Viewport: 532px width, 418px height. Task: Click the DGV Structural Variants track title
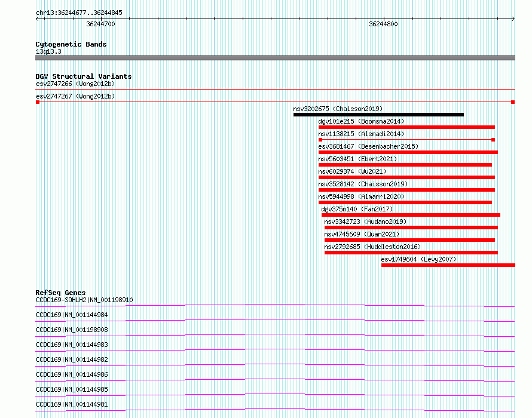[x=84, y=76]
